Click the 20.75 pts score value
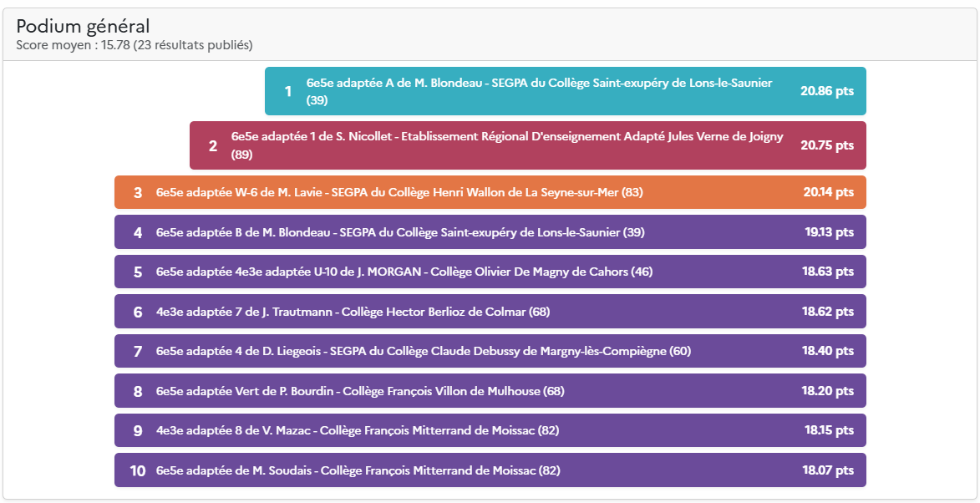This screenshot has width=980, height=503. point(827,145)
